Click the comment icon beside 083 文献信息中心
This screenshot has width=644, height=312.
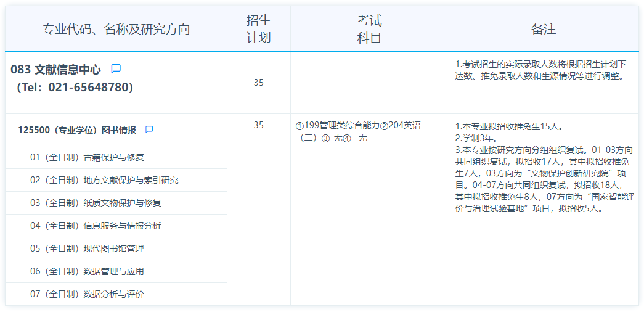pos(115,69)
